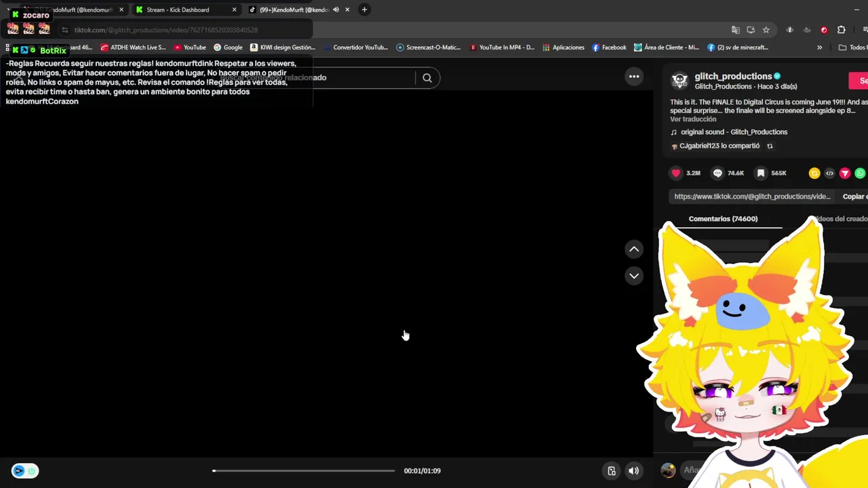Close the Stream - Kick Dashboard tab
Screen dimensions: 868x488
[235, 9]
